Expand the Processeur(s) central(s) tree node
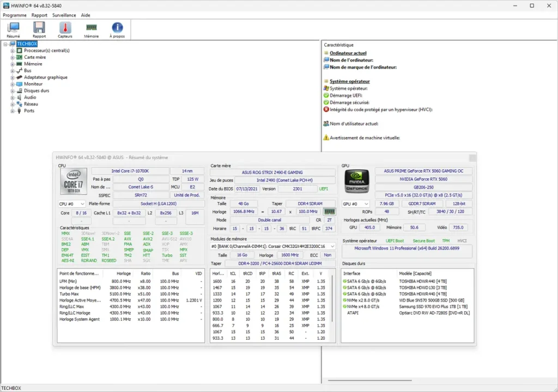 pos(13,51)
